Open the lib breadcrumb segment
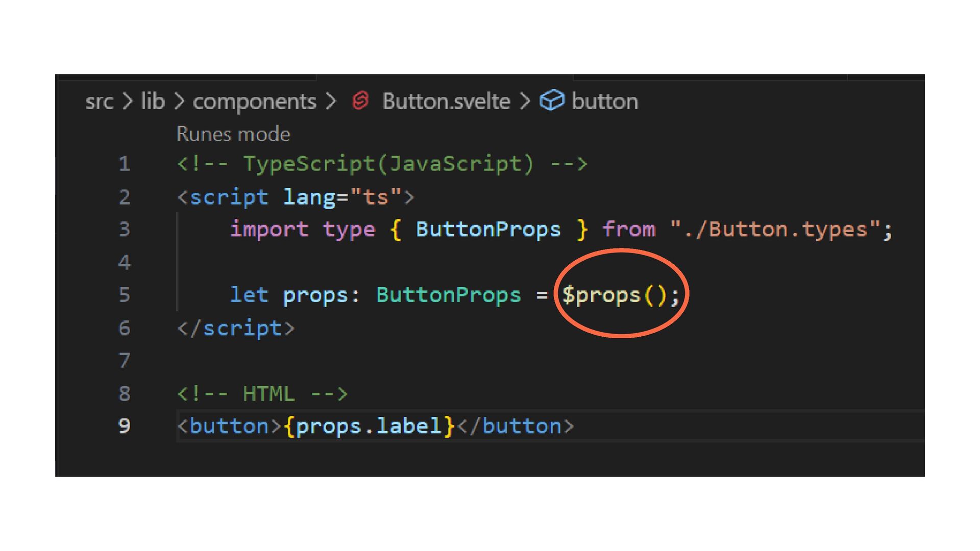The height and width of the screenshot is (551, 980). (x=153, y=101)
